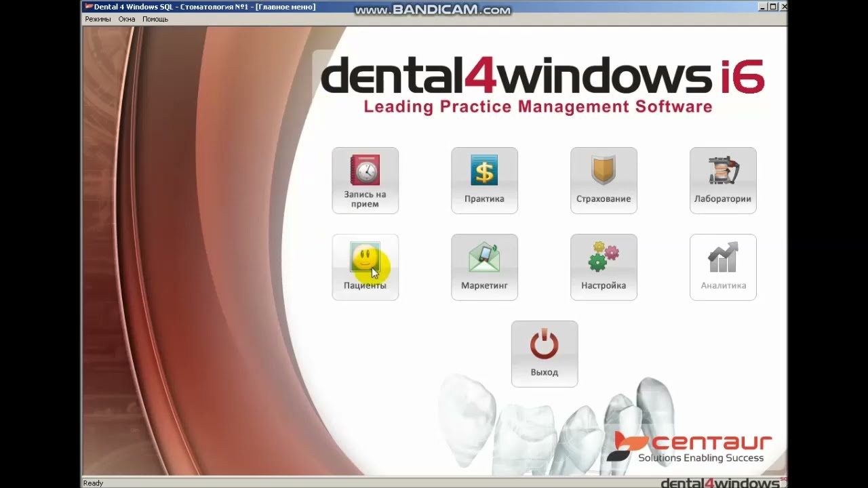Open the Пациенты smiley module
Viewport: 868px width, 488px height.
365,267
